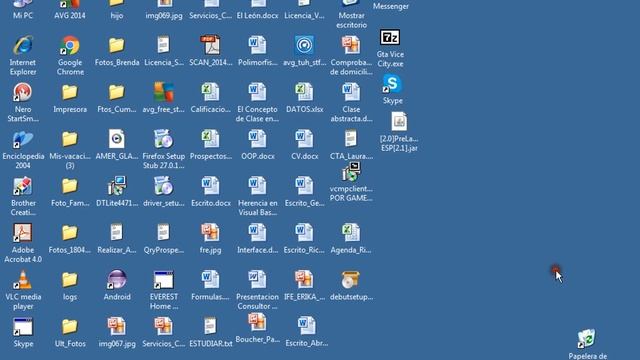Screen dimensions: 640x360
Task: Select the CTA_Laura text file
Action: pos(351,140)
